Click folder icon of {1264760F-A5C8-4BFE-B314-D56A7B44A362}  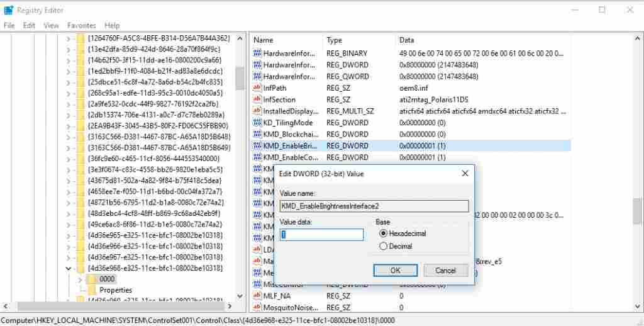click(x=80, y=38)
